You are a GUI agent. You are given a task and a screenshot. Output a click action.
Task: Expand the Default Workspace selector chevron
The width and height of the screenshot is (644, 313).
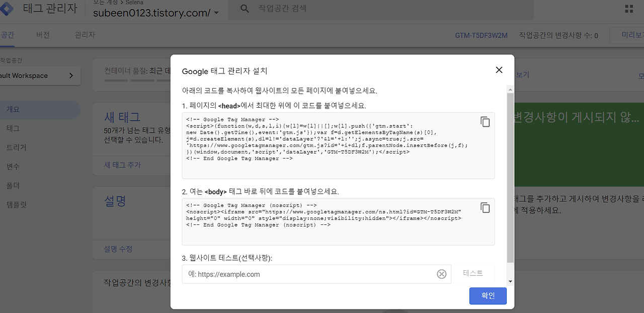[x=71, y=75]
